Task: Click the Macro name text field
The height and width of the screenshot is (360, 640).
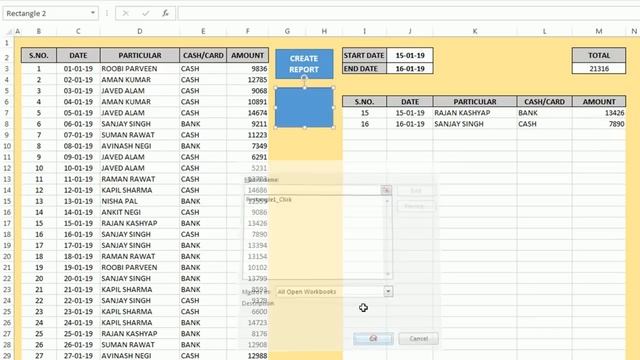Action: 312,190
